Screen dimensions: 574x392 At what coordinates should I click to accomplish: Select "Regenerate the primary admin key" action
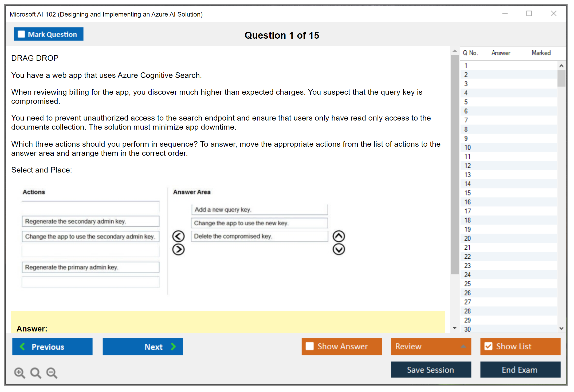pos(91,267)
